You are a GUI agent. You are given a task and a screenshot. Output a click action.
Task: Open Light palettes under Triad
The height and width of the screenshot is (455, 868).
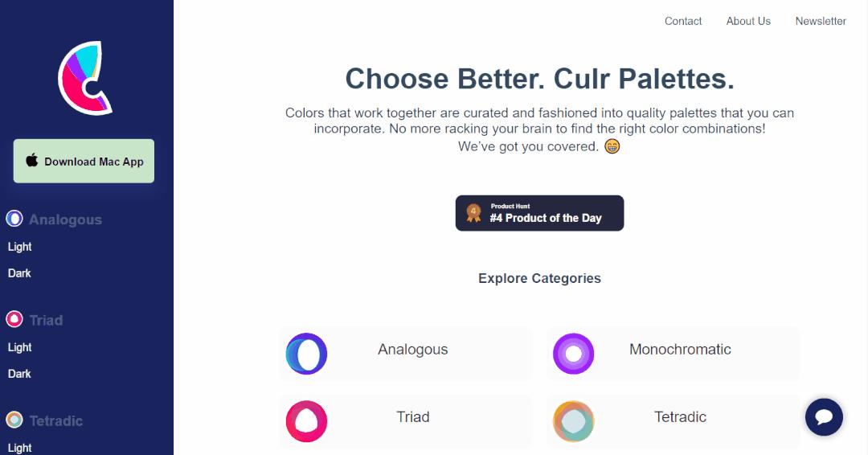(20, 347)
